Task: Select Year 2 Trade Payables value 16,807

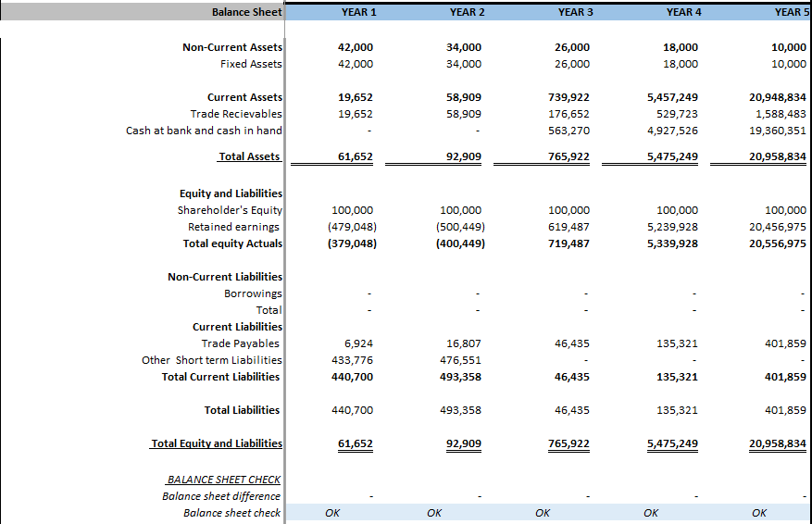Action: tap(464, 343)
